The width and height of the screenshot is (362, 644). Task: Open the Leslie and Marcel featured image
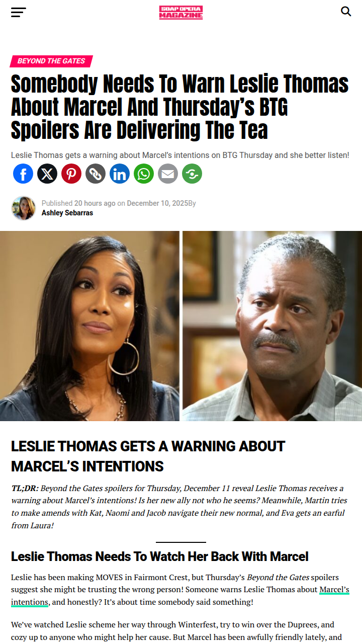click(181, 326)
